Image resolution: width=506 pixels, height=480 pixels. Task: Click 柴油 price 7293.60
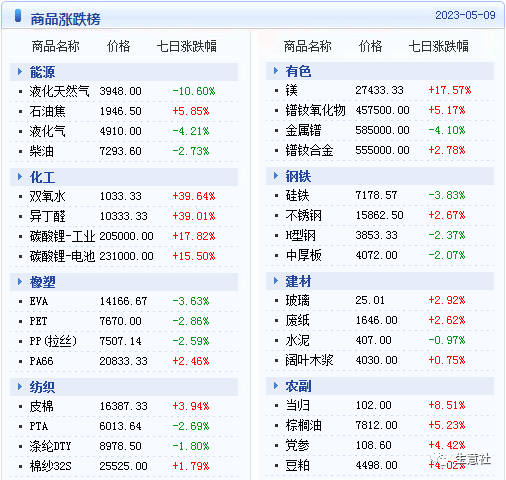tap(120, 151)
